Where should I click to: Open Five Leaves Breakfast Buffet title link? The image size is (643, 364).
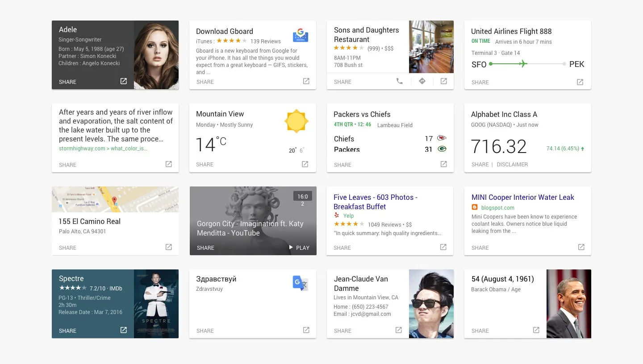tap(376, 202)
